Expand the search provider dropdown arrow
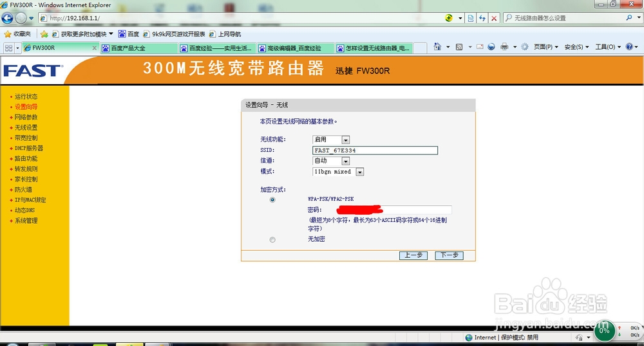Image resolution: width=644 pixels, height=346 pixels. [x=639, y=17]
